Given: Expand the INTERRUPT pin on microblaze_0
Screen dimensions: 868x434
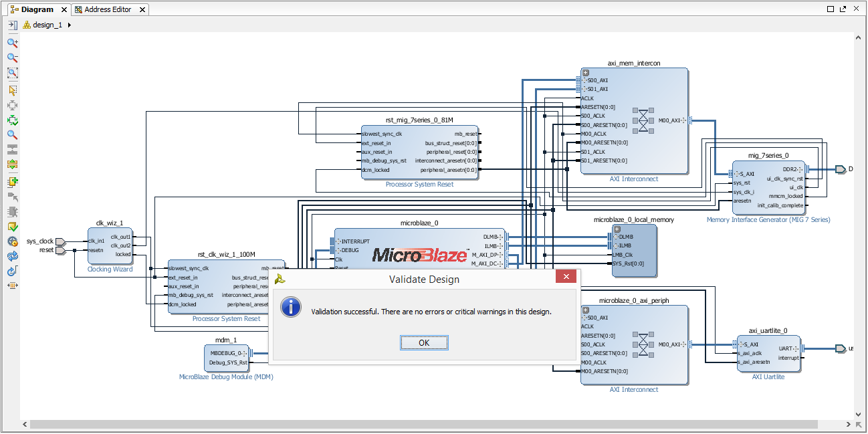Looking at the screenshot, I should pyautogui.click(x=338, y=241).
